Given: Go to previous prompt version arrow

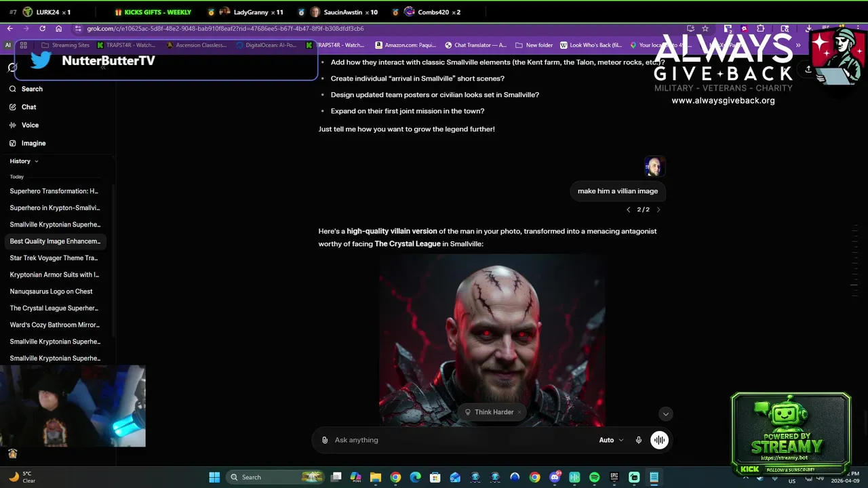Looking at the screenshot, I should [628, 209].
